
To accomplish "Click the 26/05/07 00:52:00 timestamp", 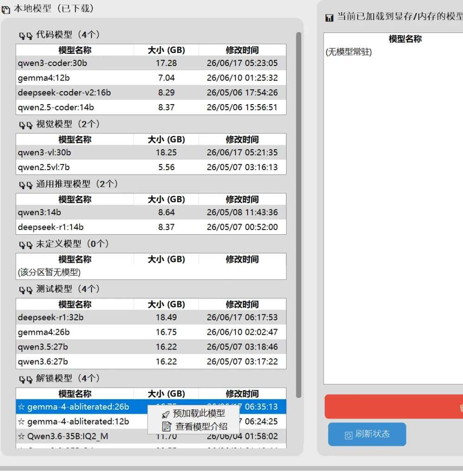I will click(242, 227).
